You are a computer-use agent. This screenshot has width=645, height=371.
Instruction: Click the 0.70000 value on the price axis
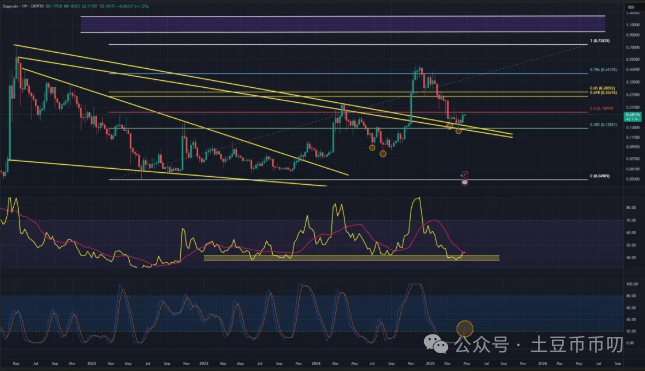(633, 48)
